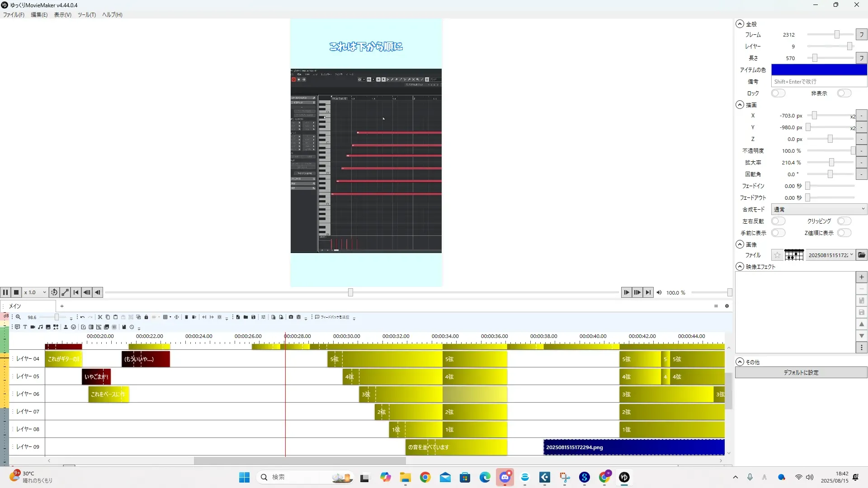Click the デフォルトに設定 button
This screenshot has width=868, height=488.
pos(801,373)
